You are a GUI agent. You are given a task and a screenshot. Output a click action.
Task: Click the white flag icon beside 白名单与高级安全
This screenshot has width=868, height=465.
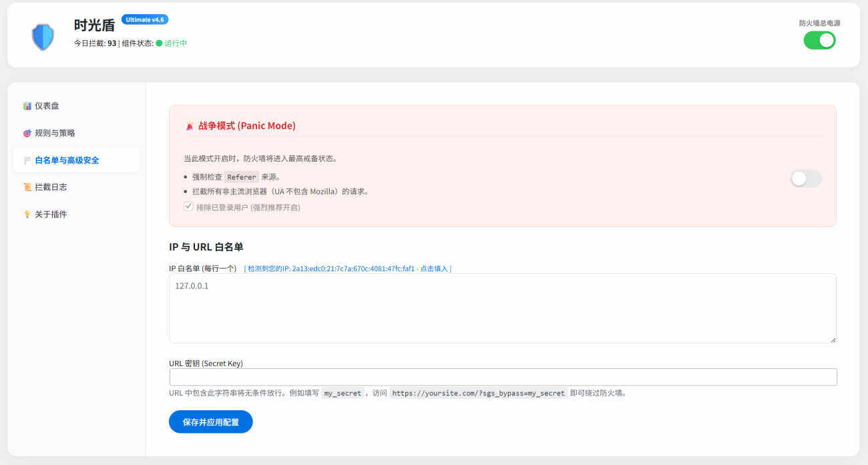tap(27, 160)
